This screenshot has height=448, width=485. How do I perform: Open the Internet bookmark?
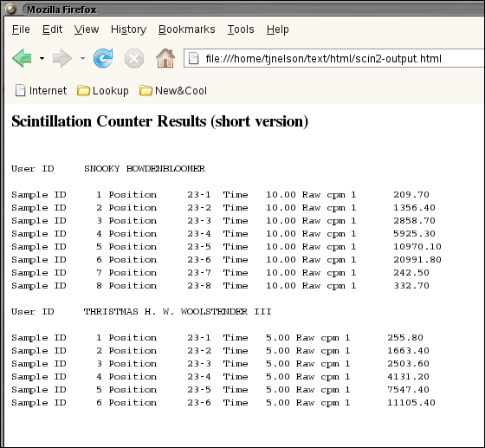pyautogui.click(x=41, y=91)
